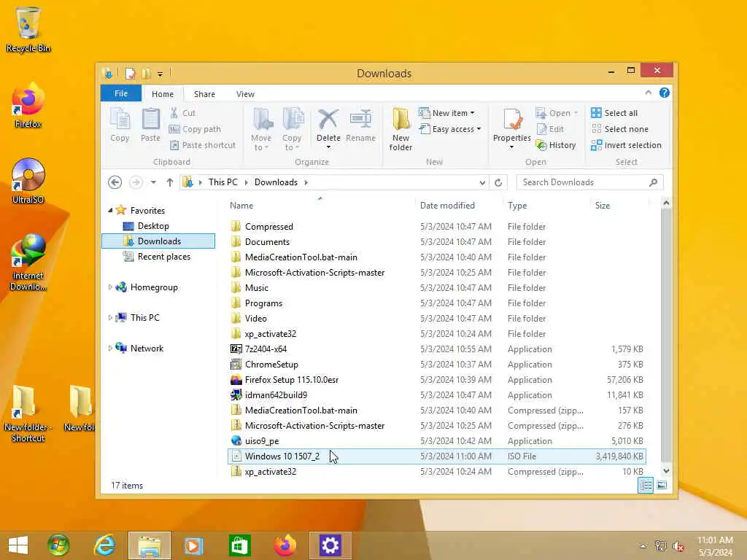Open the File menu tab

point(121,94)
